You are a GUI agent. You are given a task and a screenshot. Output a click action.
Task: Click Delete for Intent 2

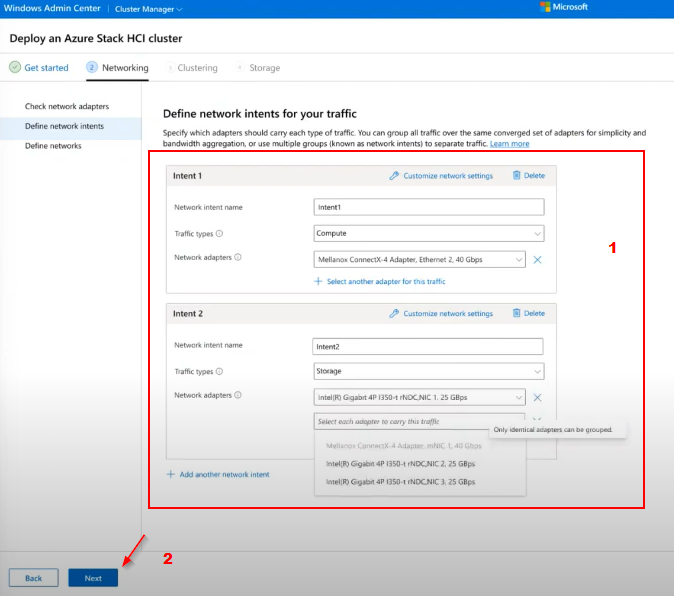click(529, 313)
